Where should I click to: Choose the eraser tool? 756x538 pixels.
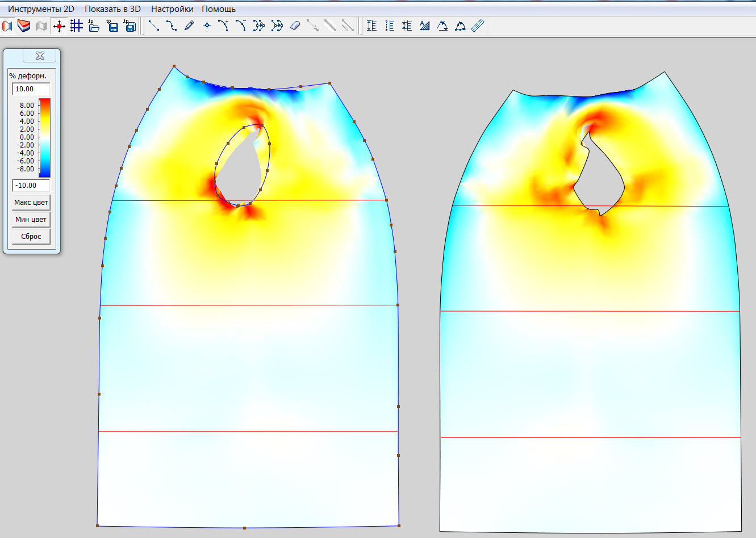click(x=295, y=26)
